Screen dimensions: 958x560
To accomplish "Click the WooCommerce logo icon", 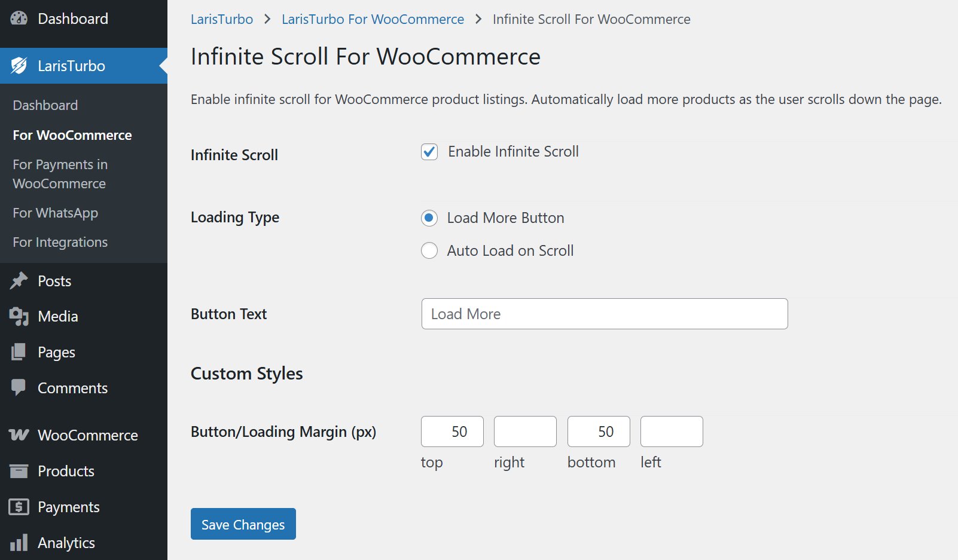I will click(19, 435).
